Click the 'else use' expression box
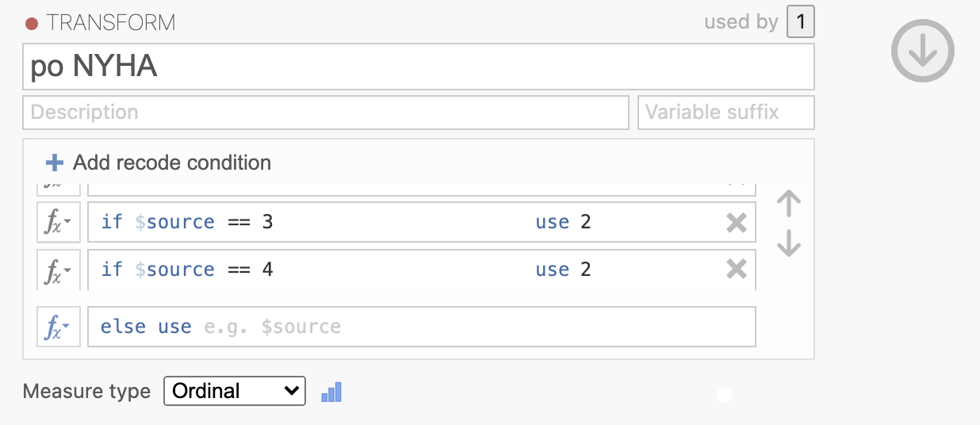The height and width of the screenshot is (425, 980). click(x=422, y=327)
